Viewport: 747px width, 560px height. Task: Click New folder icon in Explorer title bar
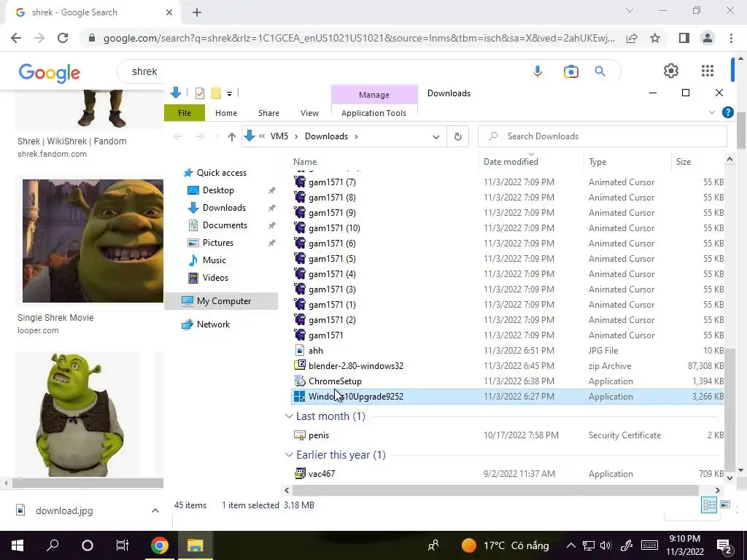[216, 93]
